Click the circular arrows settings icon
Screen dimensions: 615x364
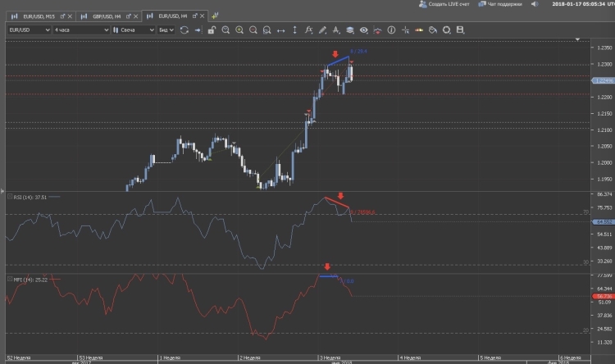click(446, 30)
